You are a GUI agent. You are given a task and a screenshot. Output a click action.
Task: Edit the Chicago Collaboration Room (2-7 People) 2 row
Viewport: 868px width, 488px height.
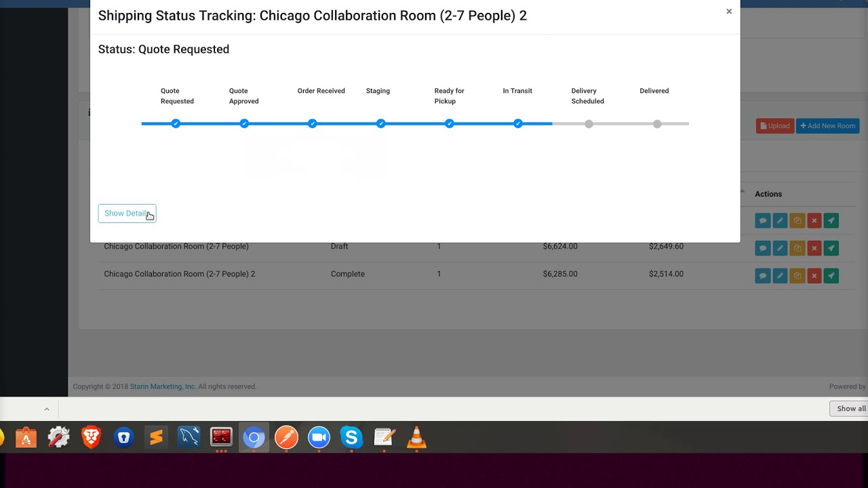tap(780, 276)
